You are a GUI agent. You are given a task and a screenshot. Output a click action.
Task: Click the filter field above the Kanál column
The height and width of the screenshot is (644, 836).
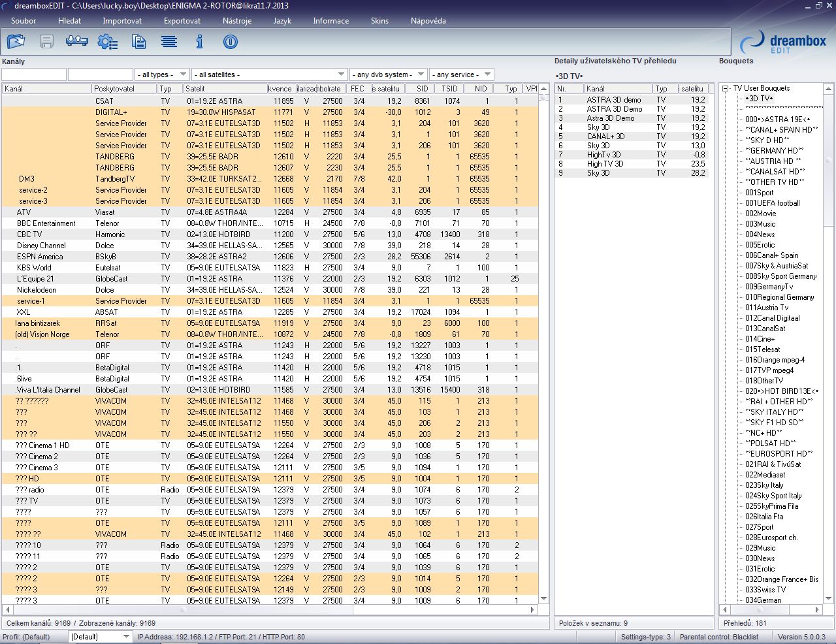pyautogui.click(x=34, y=74)
